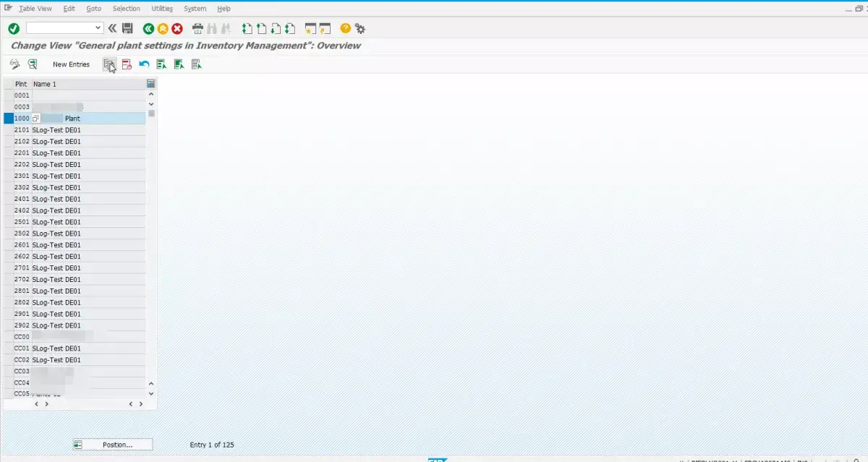
Task: Collapse the command field with double-chevron icon
Action: [112, 28]
